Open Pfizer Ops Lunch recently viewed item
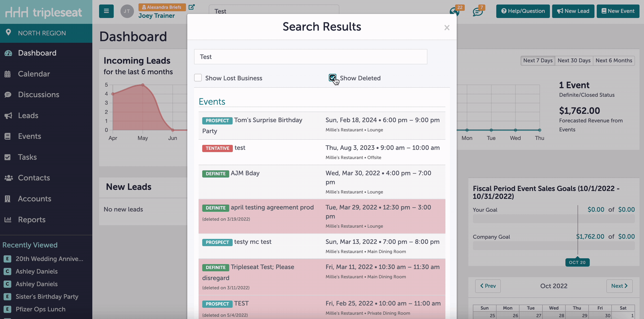The image size is (644, 319). (x=41, y=309)
